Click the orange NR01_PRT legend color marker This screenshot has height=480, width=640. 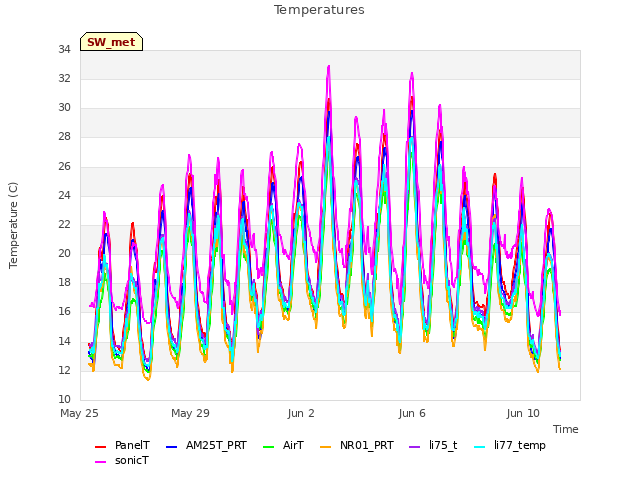[x=326, y=447]
